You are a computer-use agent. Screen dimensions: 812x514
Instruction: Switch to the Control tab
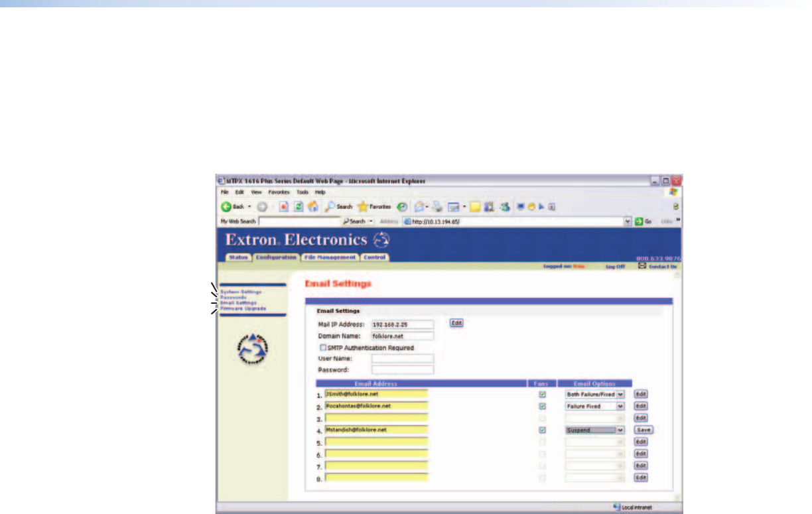pos(375,257)
